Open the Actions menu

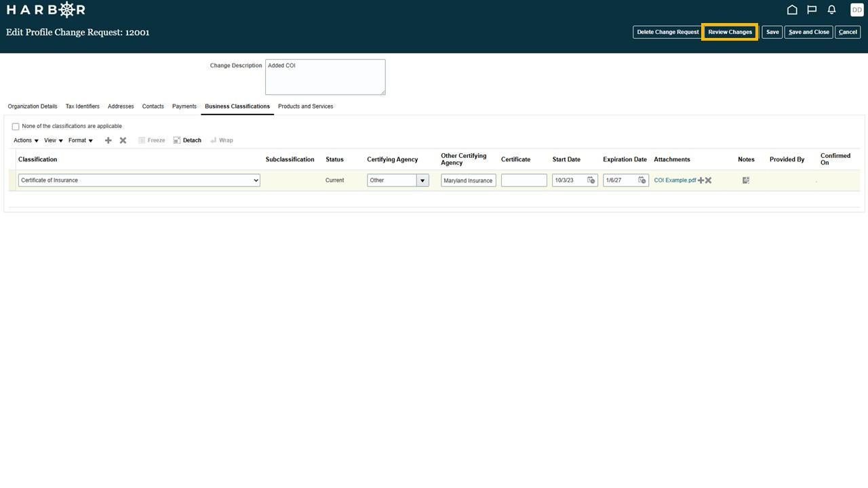pos(26,140)
